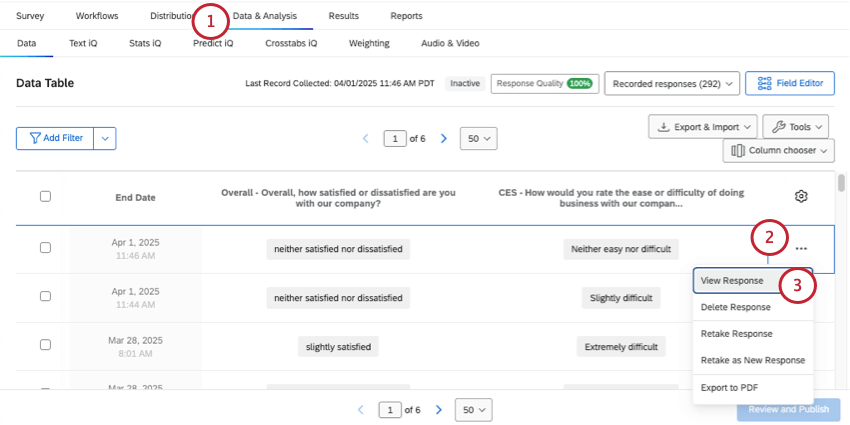Go to previous page with bottom arrow
The width and height of the screenshot is (850, 425).
(x=361, y=409)
